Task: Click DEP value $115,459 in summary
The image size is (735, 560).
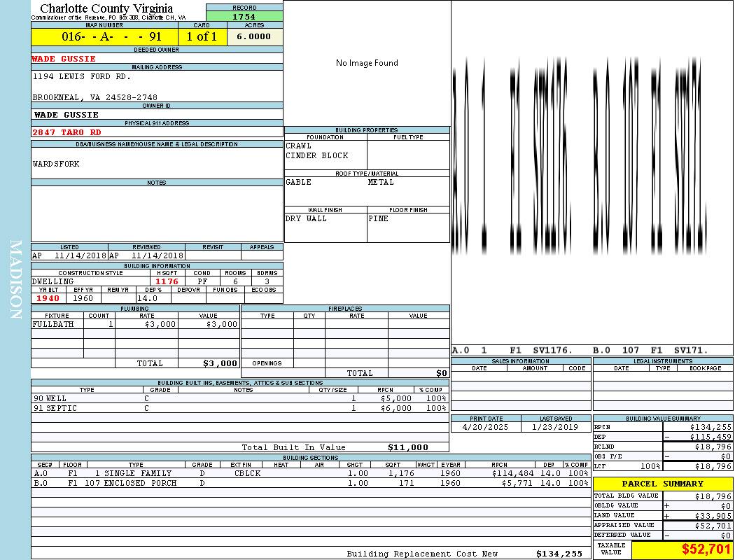Action: (x=710, y=437)
